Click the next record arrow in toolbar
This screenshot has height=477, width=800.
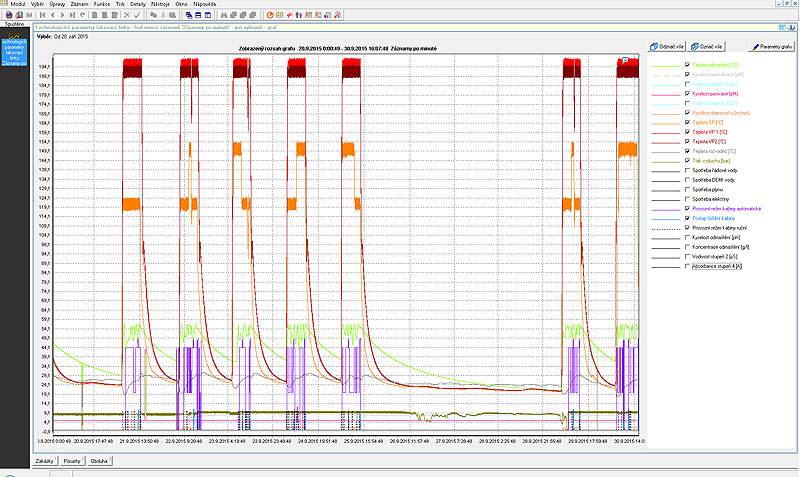point(62,15)
